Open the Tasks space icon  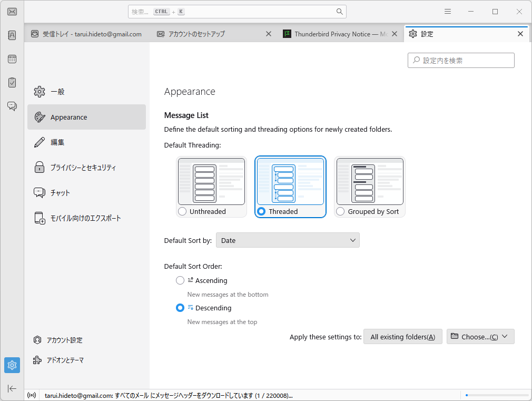(12, 83)
